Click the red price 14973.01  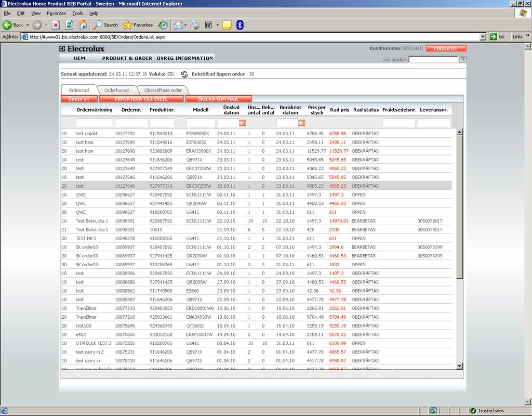coord(339,220)
